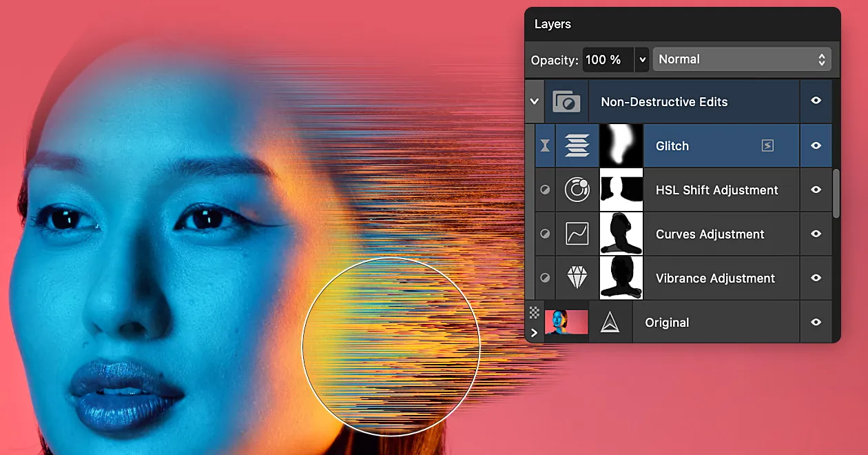
Task: Click the checkerboard icon on Original row
Action: pos(534,312)
